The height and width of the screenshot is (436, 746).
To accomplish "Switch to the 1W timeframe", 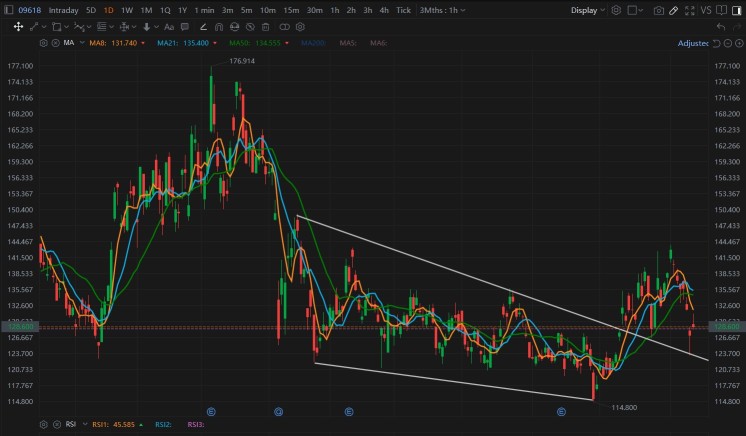I will click(127, 10).
